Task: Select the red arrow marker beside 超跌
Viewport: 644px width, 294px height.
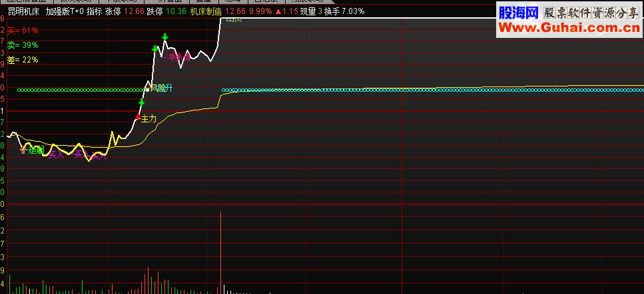Action: pyautogui.click(x=23, y=150)
